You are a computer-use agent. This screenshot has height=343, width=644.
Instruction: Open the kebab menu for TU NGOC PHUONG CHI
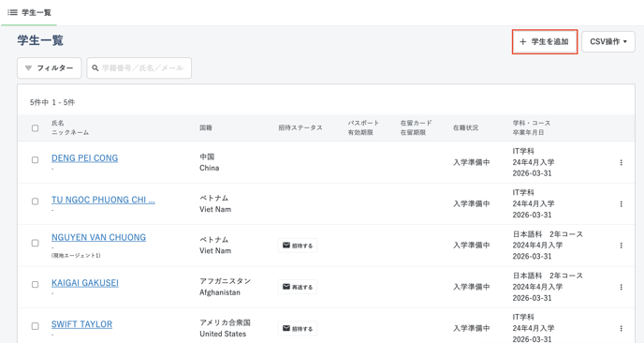[x=621, y=204]
